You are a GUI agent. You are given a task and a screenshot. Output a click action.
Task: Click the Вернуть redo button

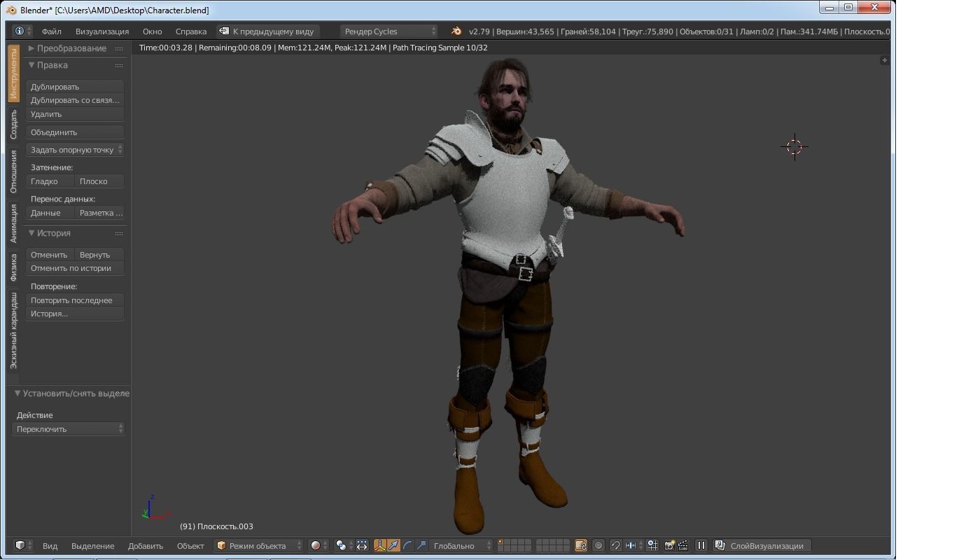click(100, 255)
